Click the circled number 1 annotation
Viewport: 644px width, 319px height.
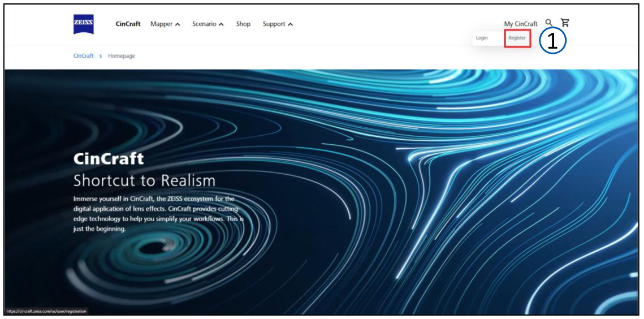553,42
